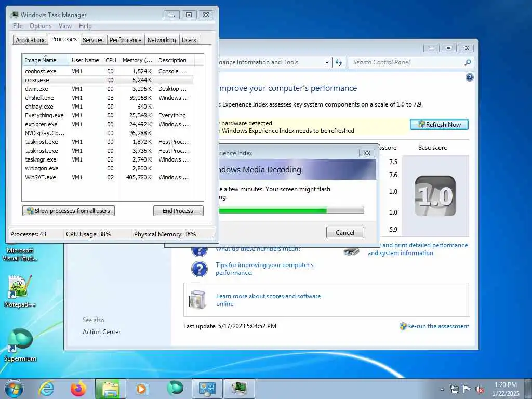Switch to Applications tab
This screenshot has height=399, width=532.
(x=31, y=40)
